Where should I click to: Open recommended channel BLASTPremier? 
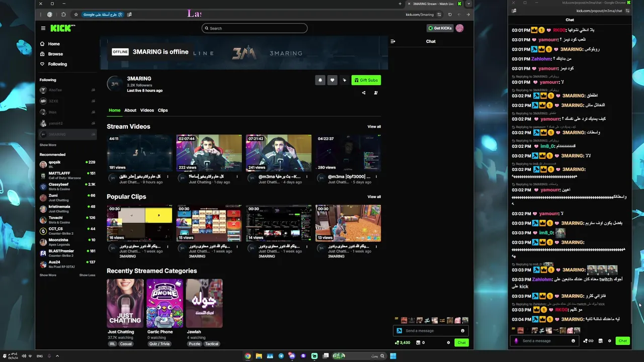(67, 252)
